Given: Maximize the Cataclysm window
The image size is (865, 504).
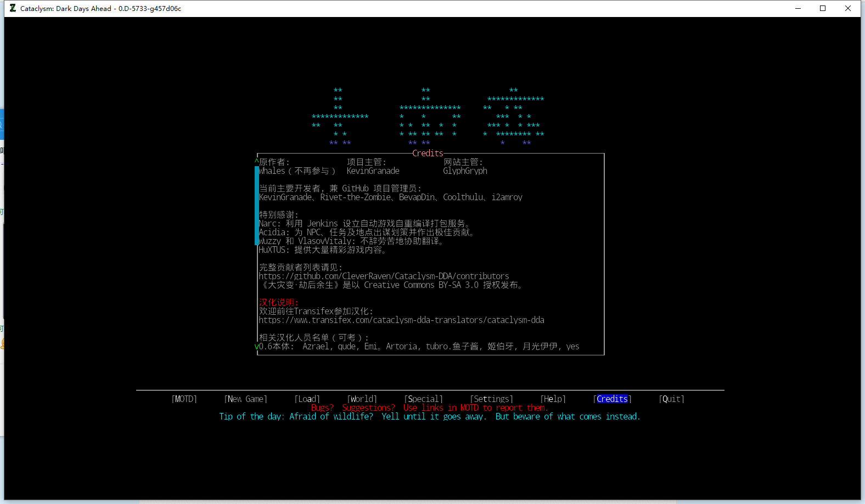Looking at the screenshot, I should point(823,8).
